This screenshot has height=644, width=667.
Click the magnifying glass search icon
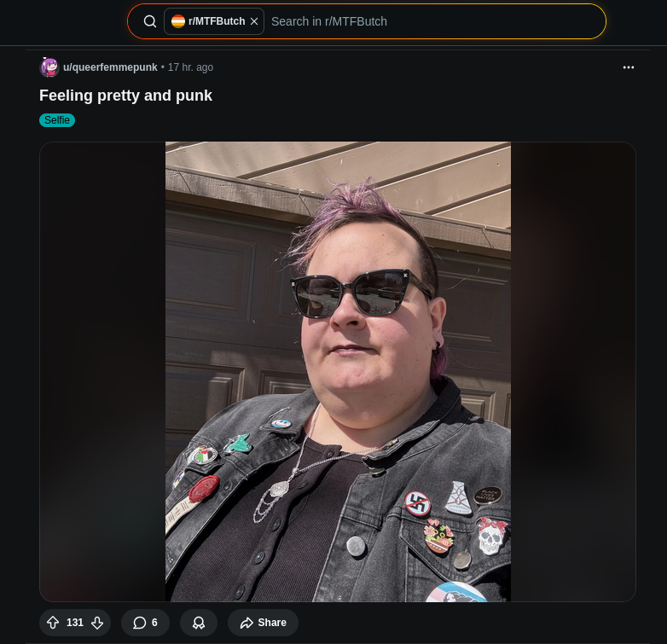coord(150,21)
